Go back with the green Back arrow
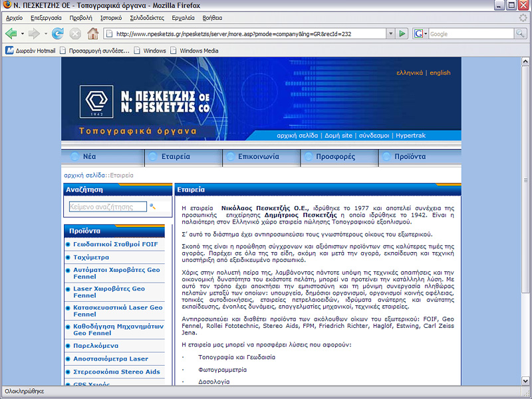This screenshot has width=532, height=399. click(x=11, y=34)
